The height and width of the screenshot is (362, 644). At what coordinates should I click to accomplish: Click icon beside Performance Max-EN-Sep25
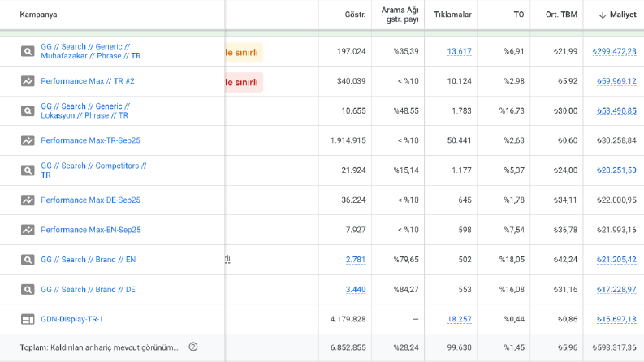click(28, 230)
